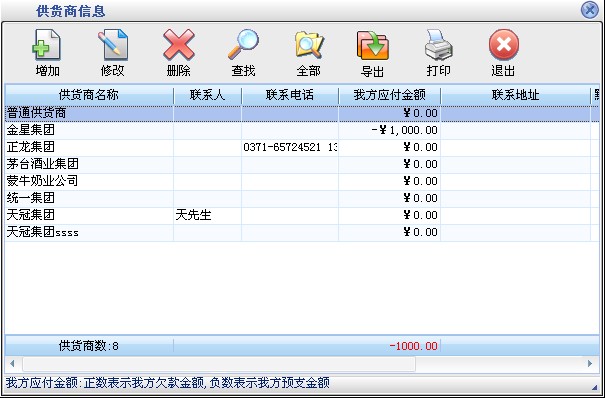Select the 金星集团 supplier row
Image resolution: width=605 pixels, height=398 pixels.
302,130
